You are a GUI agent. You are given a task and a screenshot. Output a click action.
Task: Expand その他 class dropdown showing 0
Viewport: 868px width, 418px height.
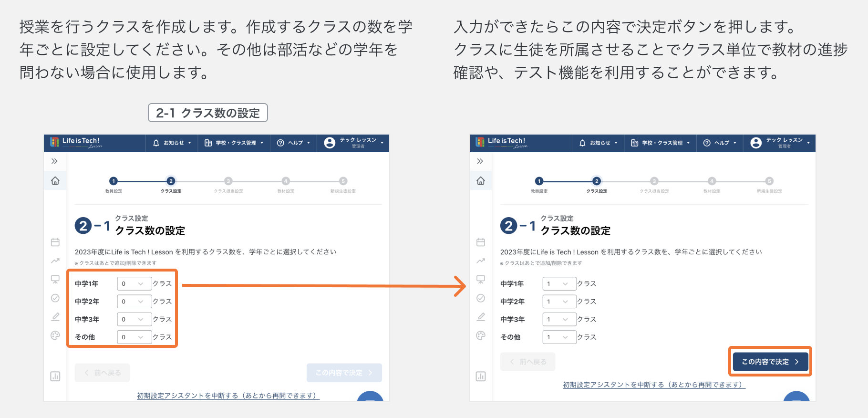134,337
